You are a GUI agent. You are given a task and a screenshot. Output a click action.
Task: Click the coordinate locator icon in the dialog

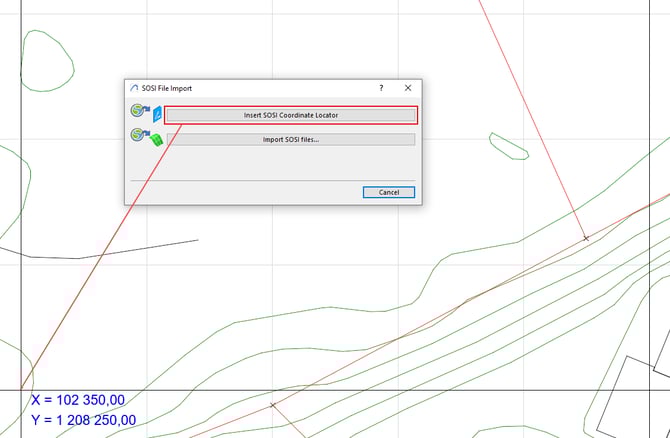[x=145, y=114]
